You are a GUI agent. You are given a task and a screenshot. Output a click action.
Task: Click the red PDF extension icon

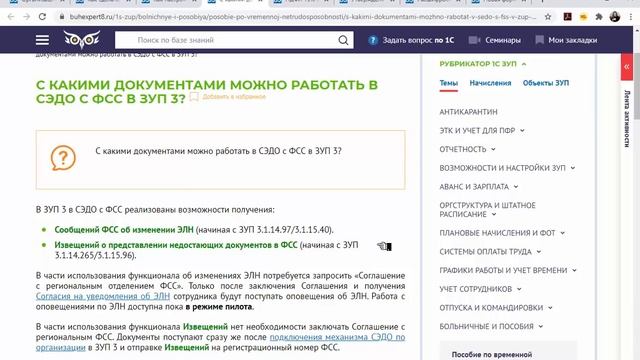567,17
